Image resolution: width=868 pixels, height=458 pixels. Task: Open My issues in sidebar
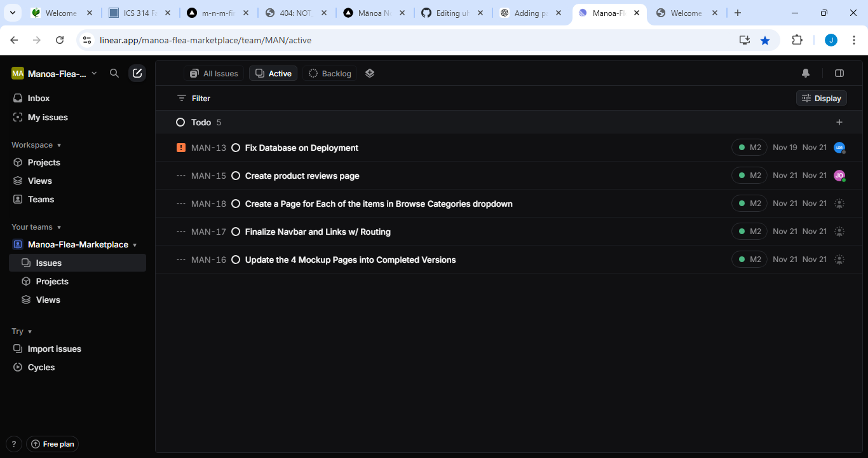[78, 117]
